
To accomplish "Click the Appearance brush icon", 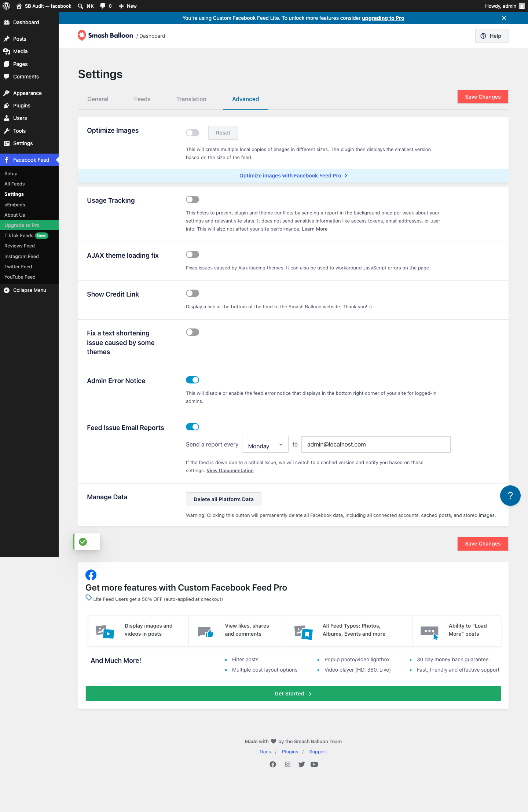I will (7, 93).
